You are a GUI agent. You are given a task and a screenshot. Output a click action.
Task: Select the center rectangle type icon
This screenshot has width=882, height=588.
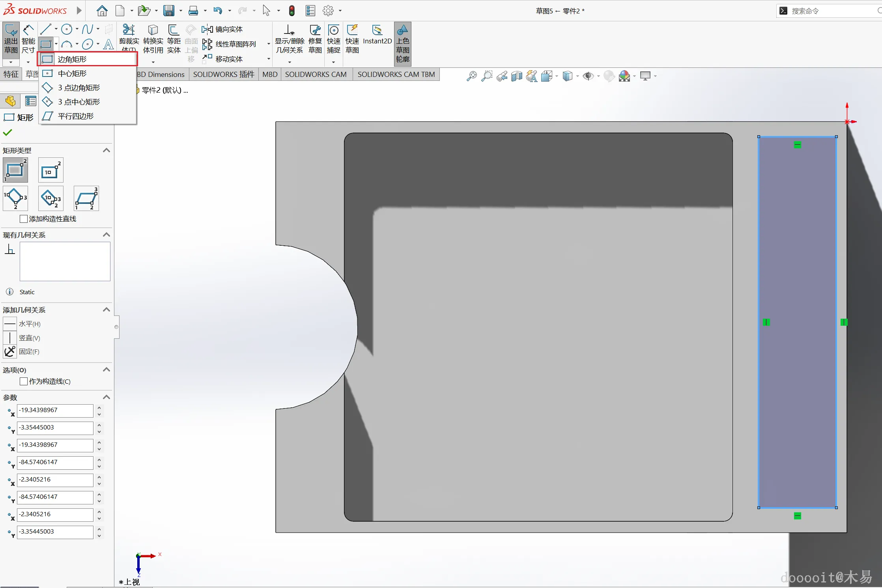[50, 170]
